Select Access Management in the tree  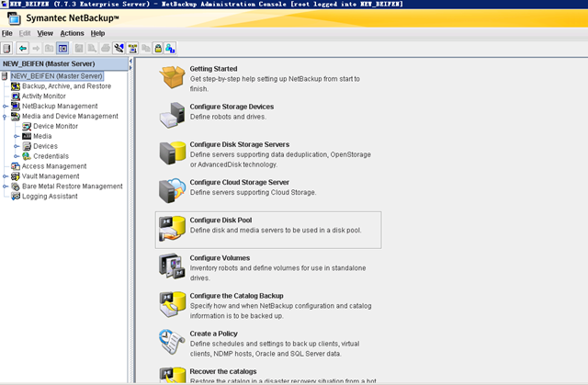pyautogui.click(x=54, y=166)
